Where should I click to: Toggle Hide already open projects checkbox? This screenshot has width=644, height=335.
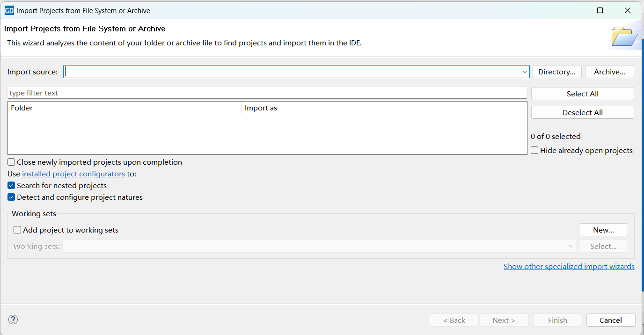534,151
